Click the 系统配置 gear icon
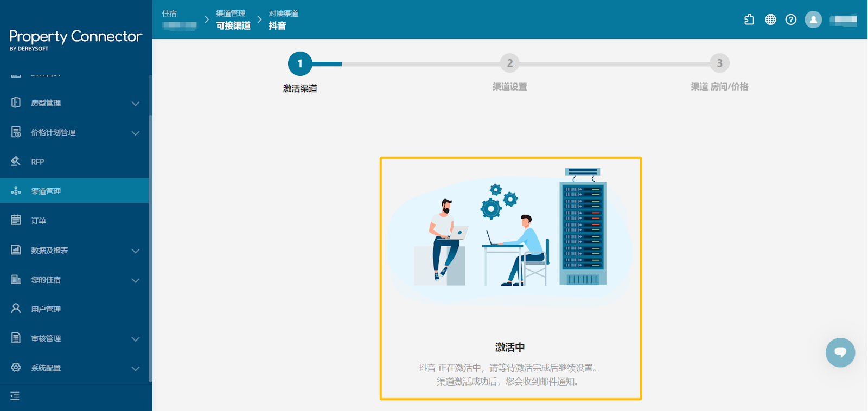Image resolution: width=868 pixels, height=411 pixels. (x=16, y=367)
